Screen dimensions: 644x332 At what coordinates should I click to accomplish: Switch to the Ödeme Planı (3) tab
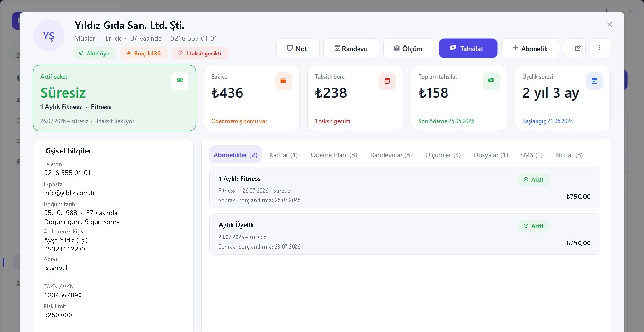[334, 155]
